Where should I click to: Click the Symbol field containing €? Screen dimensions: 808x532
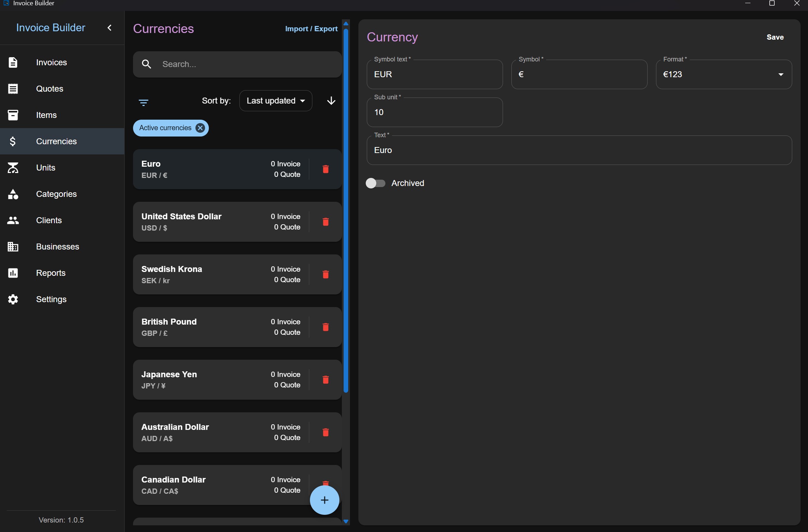579,74
